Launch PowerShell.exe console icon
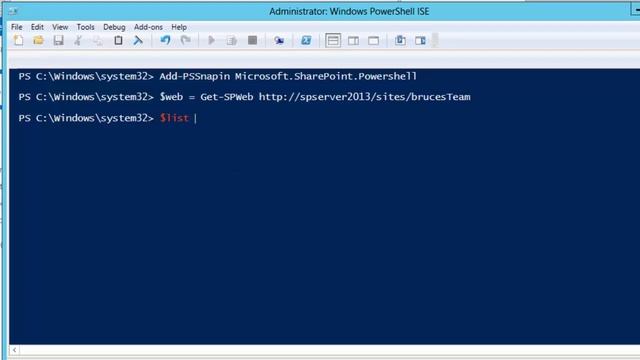The image size is (640, 360). click(306, 40)
